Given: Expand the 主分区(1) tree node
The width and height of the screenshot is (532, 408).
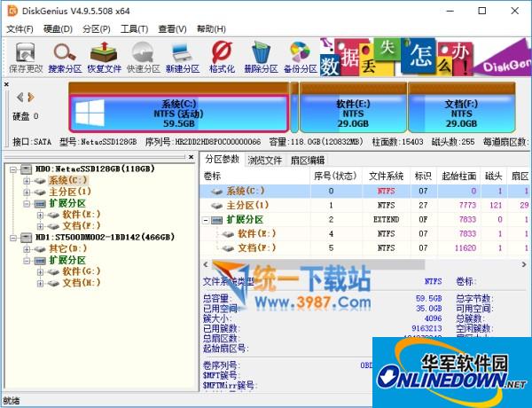Looking at the screenshot, I should click(x=27, y=192).
